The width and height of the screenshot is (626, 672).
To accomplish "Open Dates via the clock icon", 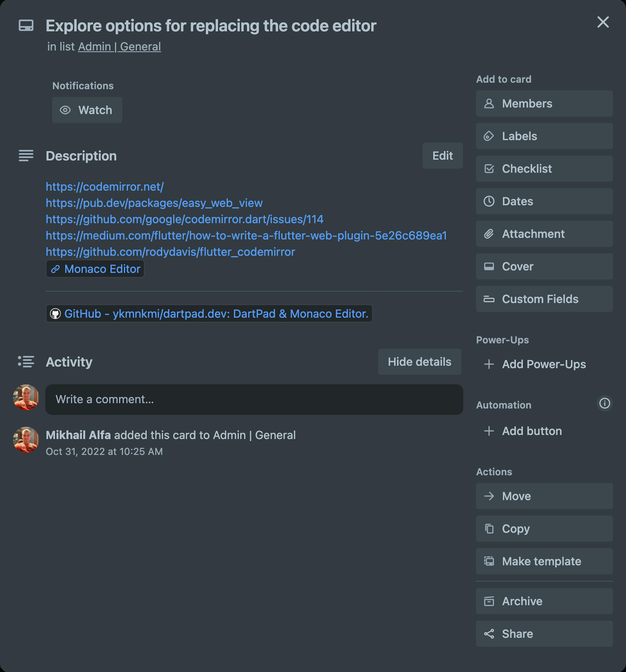I will 489,201.
